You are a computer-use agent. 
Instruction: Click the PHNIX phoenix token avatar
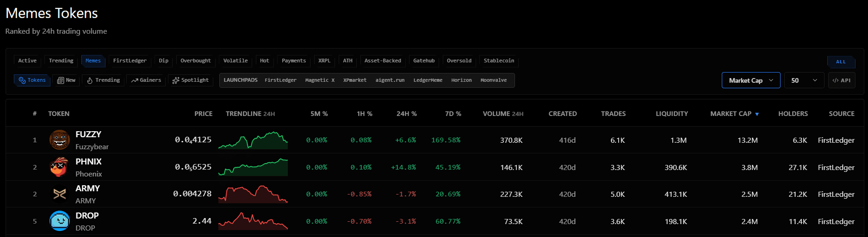pos(60,167)
